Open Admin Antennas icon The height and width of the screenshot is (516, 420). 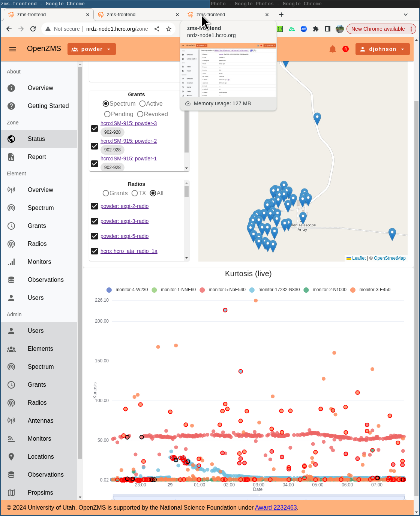tap(11, 421)
